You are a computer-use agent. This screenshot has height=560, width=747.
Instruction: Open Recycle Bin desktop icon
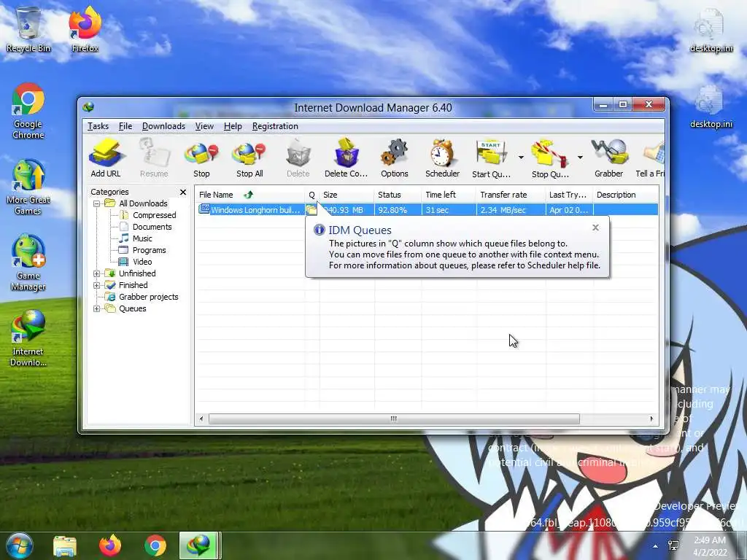click(28, 29)
